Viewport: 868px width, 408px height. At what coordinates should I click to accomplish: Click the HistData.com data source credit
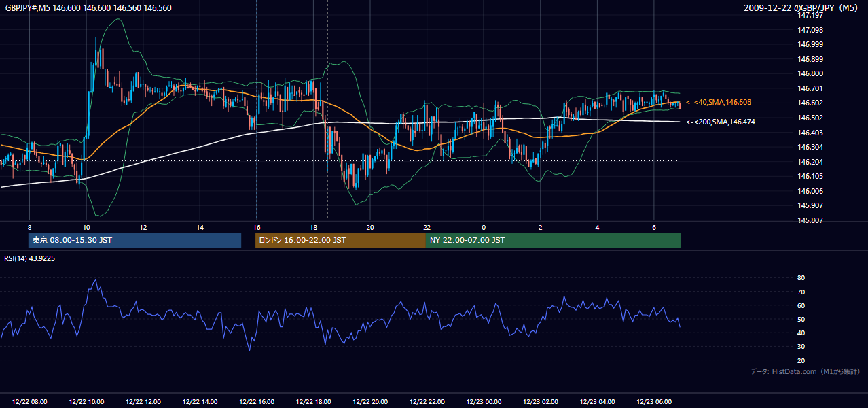(x=806, y=371)
